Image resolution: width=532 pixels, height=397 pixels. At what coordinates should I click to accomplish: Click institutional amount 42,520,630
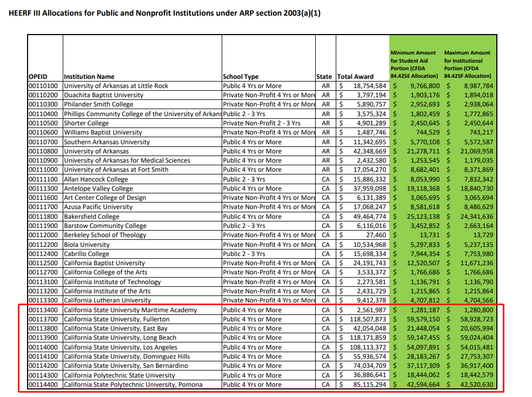click(x=477, y=385)
